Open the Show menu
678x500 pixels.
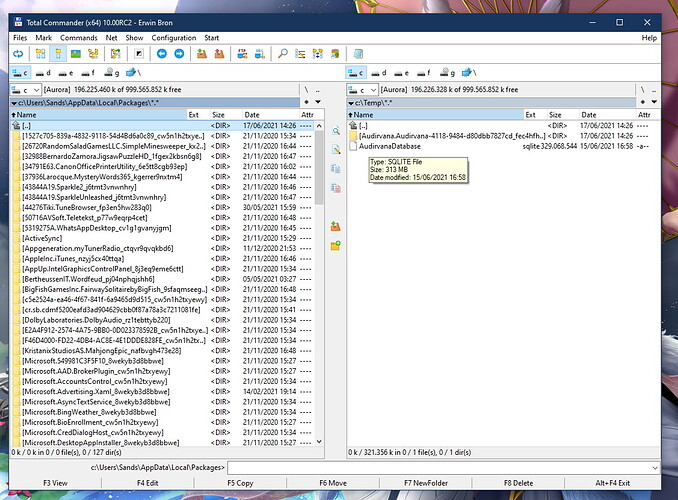pos(134,38)
